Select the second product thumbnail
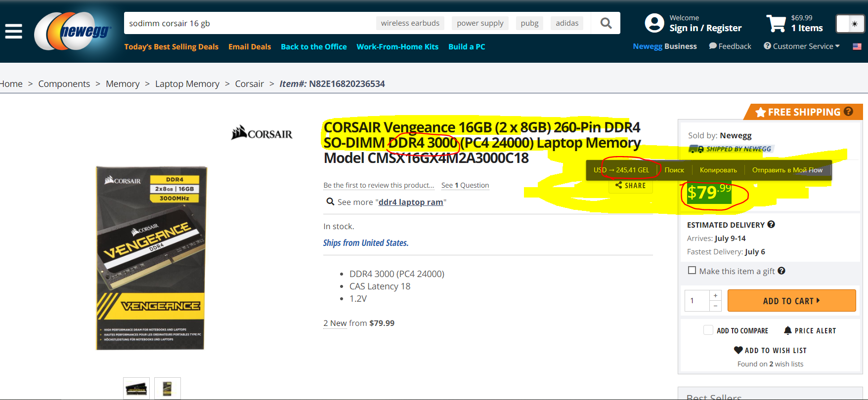This screenshot has height=400, width=868. pos(168,389)
